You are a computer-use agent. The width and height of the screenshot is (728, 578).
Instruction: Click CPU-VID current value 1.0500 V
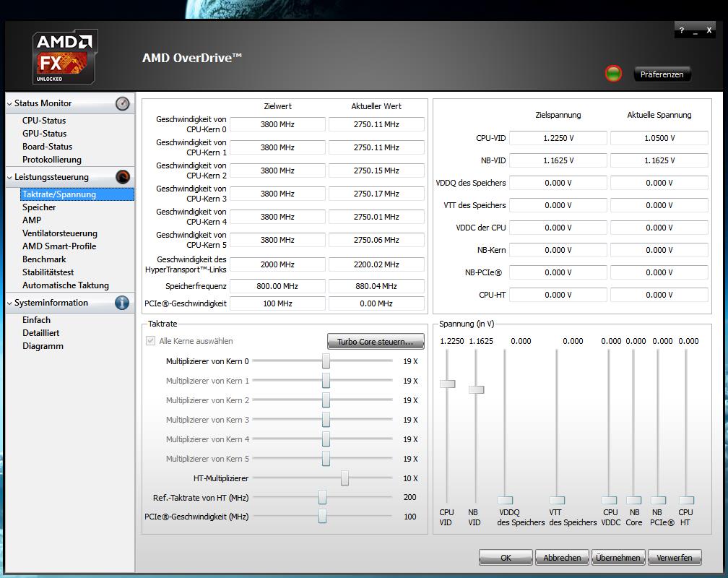click(659, 138)
